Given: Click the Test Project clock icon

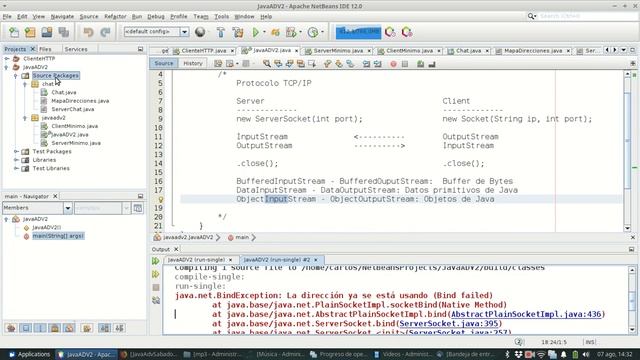Looking at the screenshot, I should (313, 32).
